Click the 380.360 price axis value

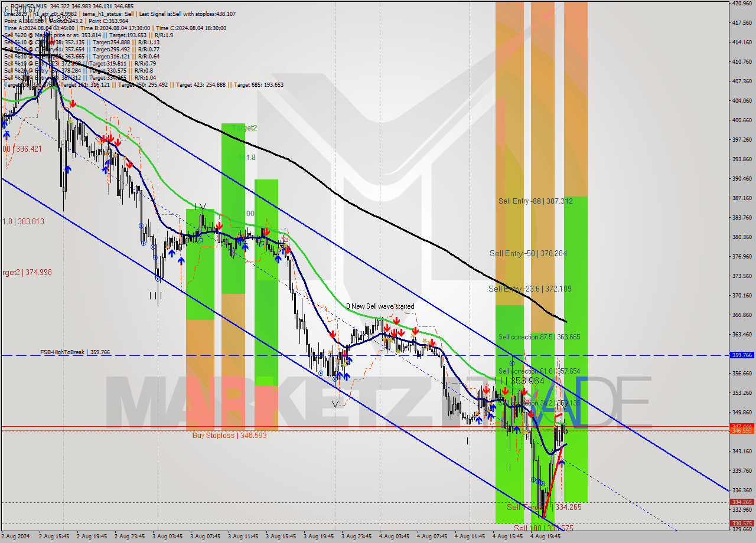point(742,237)
